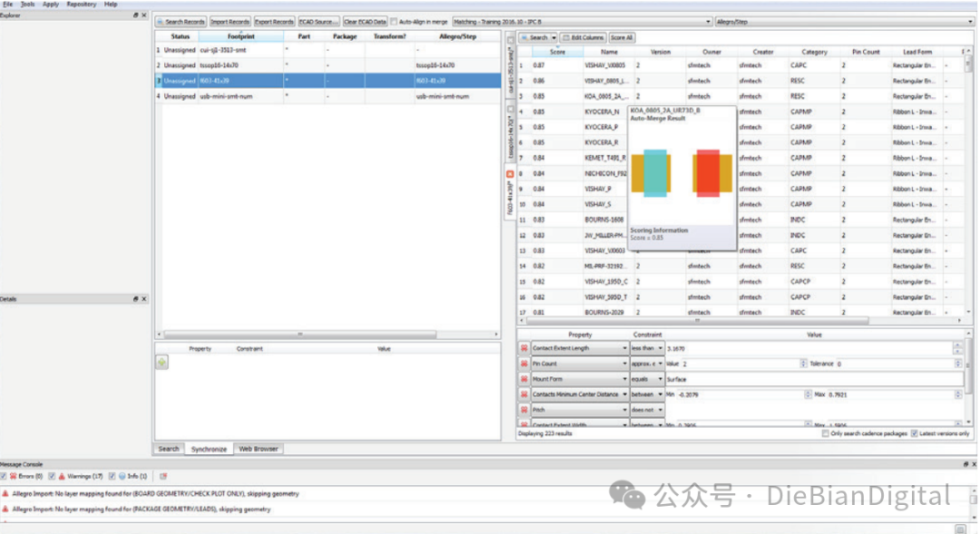Undock the Message Console panel
Viewport: 980px width, 534px height.
[965, 465]
